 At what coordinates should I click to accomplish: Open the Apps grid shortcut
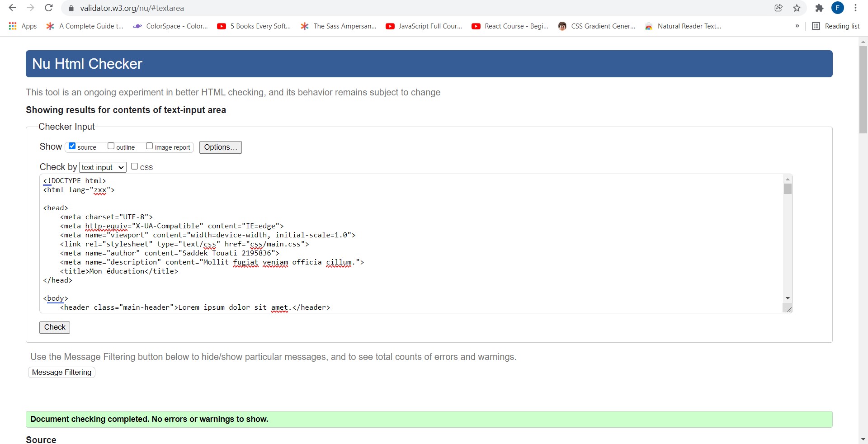pyautogui.click(x=23, y=26)
